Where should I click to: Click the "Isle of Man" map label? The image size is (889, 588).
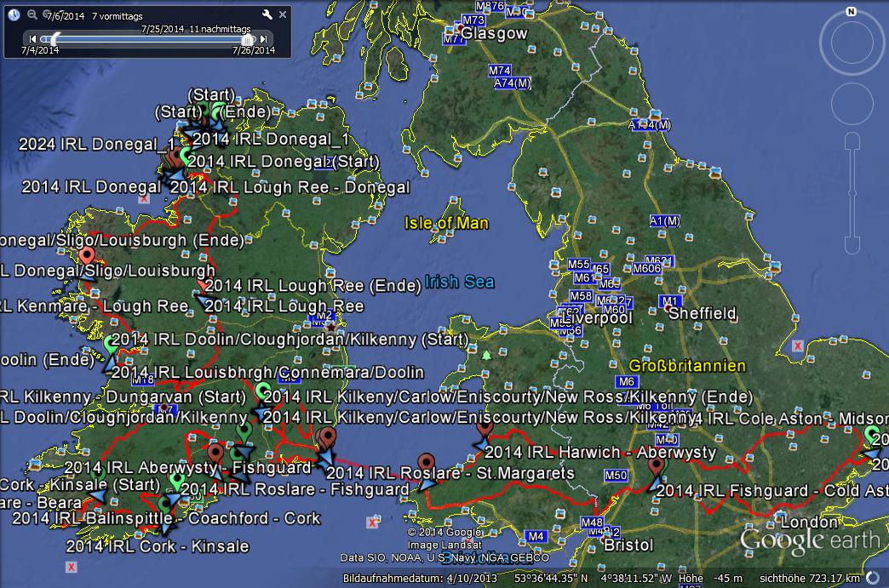click(446, 224)
